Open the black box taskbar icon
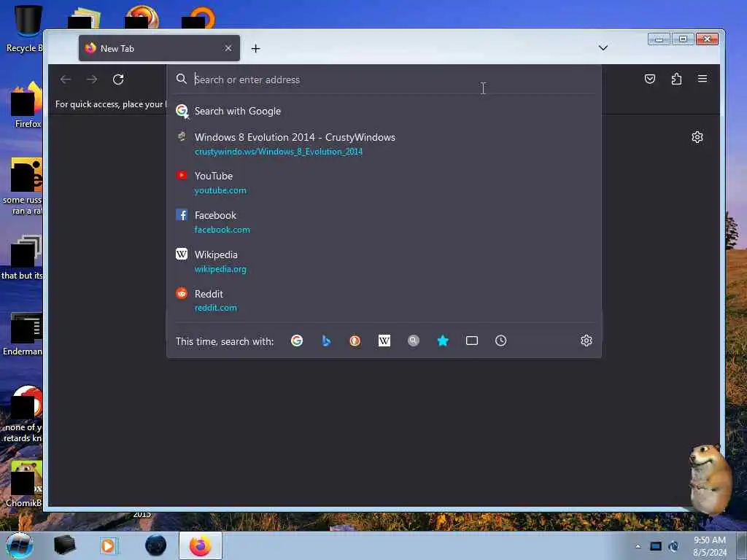This screenshot has width=747, height=560. point(64,545)
